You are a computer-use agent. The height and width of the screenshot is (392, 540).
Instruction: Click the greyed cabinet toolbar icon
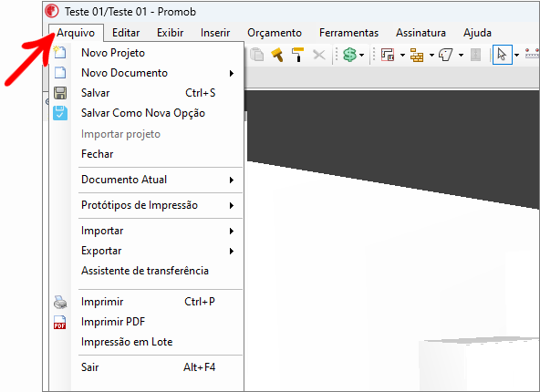(475, 55)
